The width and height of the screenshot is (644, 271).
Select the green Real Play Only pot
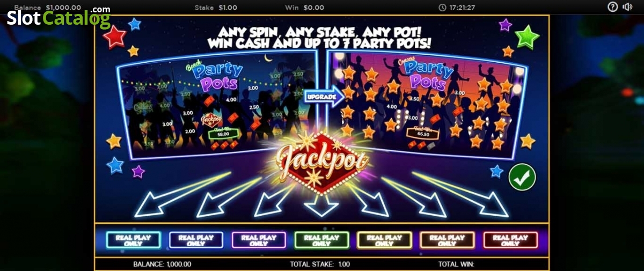pos(321,240)
